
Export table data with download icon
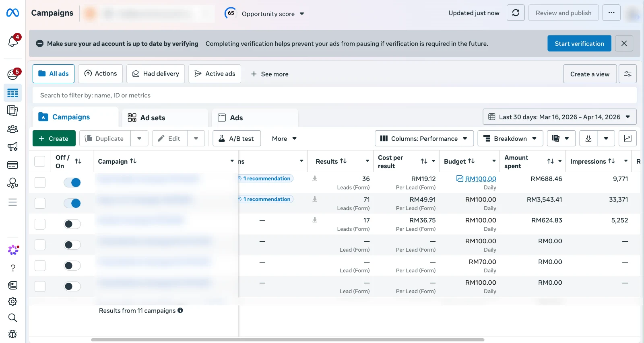[588, 138]
